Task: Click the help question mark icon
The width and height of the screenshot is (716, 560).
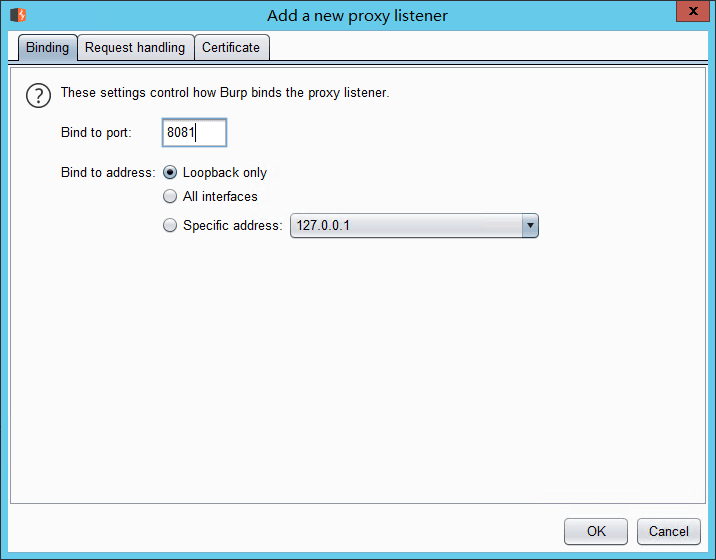Action: click(38, 95)
